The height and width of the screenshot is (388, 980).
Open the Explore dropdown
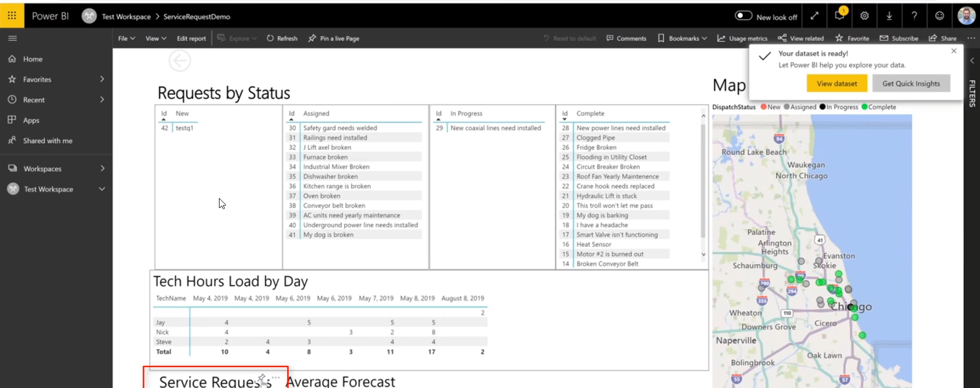237,38
